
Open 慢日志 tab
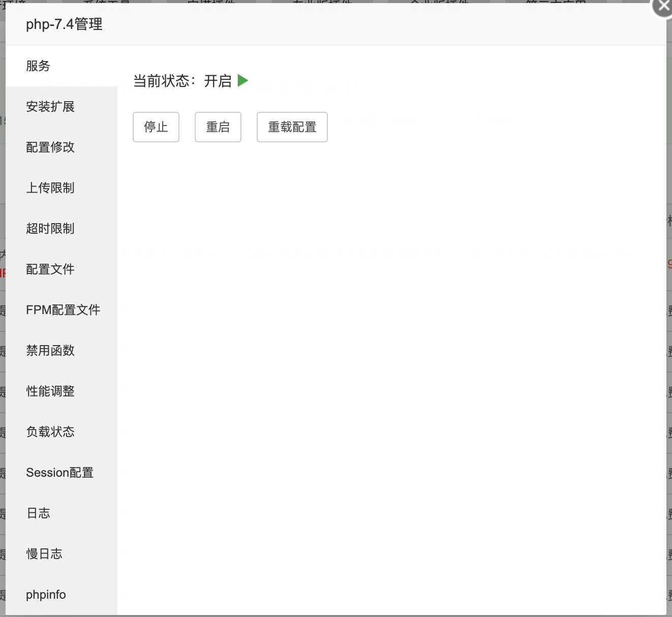62,554
